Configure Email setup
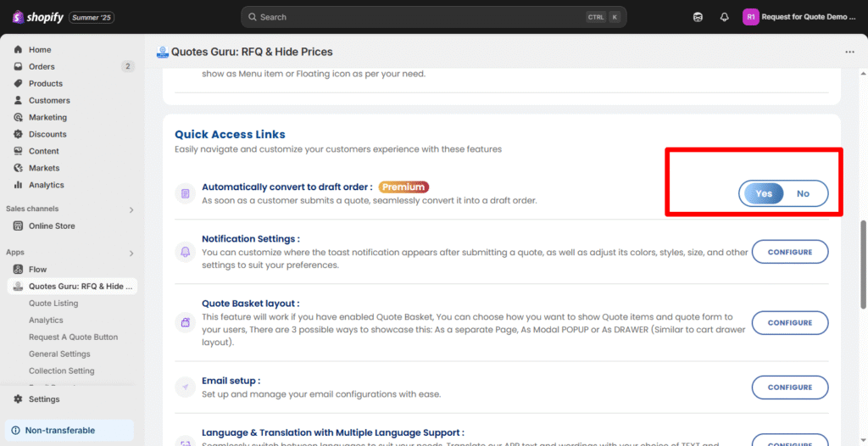This screenshot has height=446, width=868. coord(790,387)
